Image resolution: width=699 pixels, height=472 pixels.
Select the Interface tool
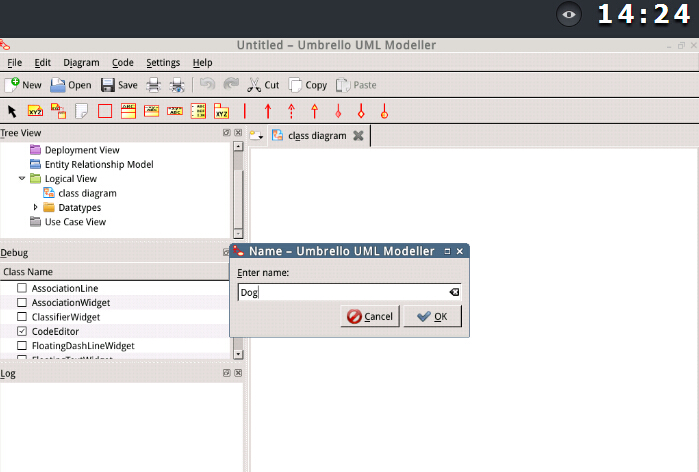pos(152,111)
